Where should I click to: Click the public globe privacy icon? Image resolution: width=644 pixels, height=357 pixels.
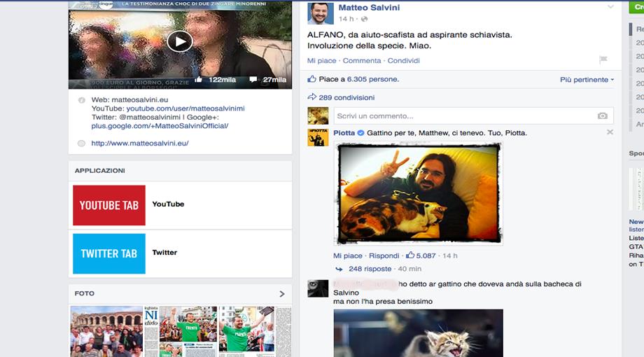coord(364,19)
